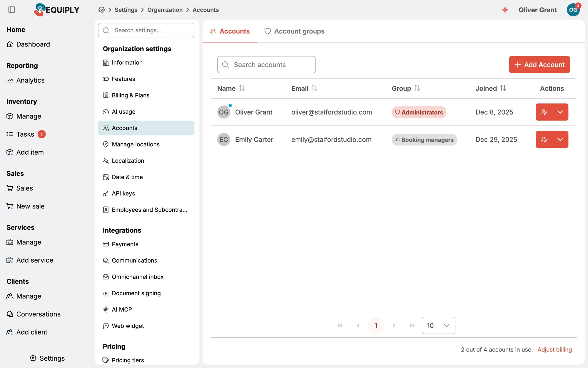Click Organization in breadcrumb

(165, 10)
